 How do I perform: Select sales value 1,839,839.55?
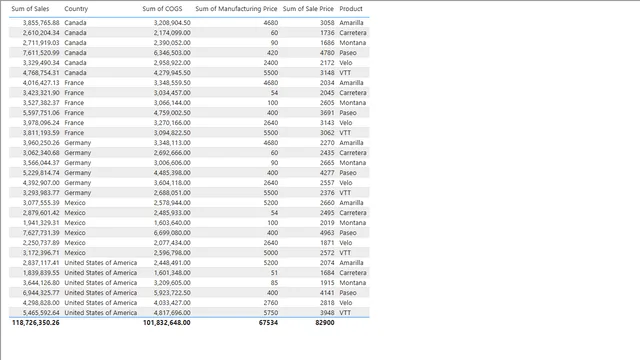pos(41,273)
